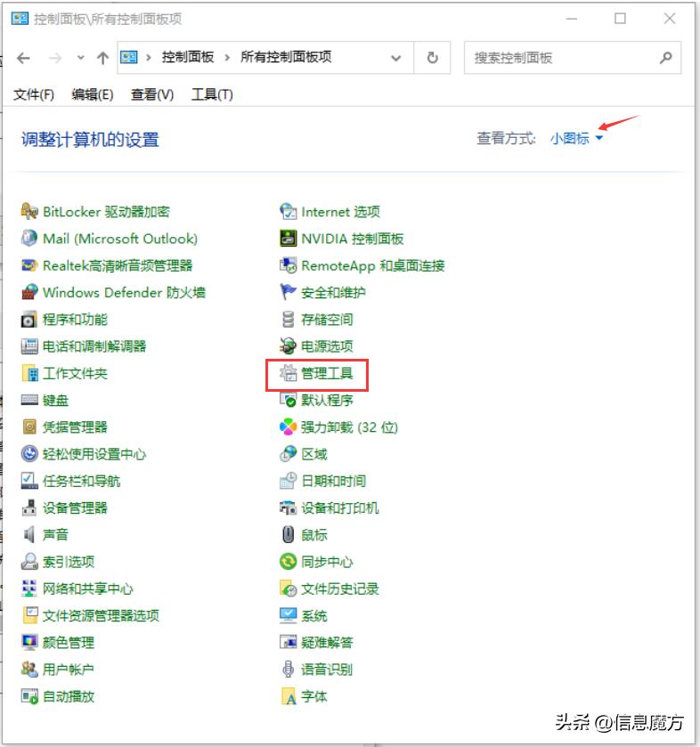The image size is (700, 747).
Task: Open 安全和维护 flag icon
Action: (288, 292)
